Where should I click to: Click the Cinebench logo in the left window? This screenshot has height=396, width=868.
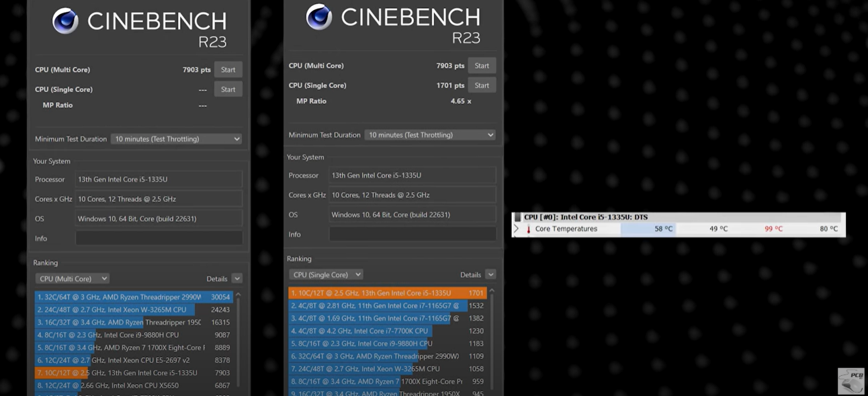tap(65, 22)
